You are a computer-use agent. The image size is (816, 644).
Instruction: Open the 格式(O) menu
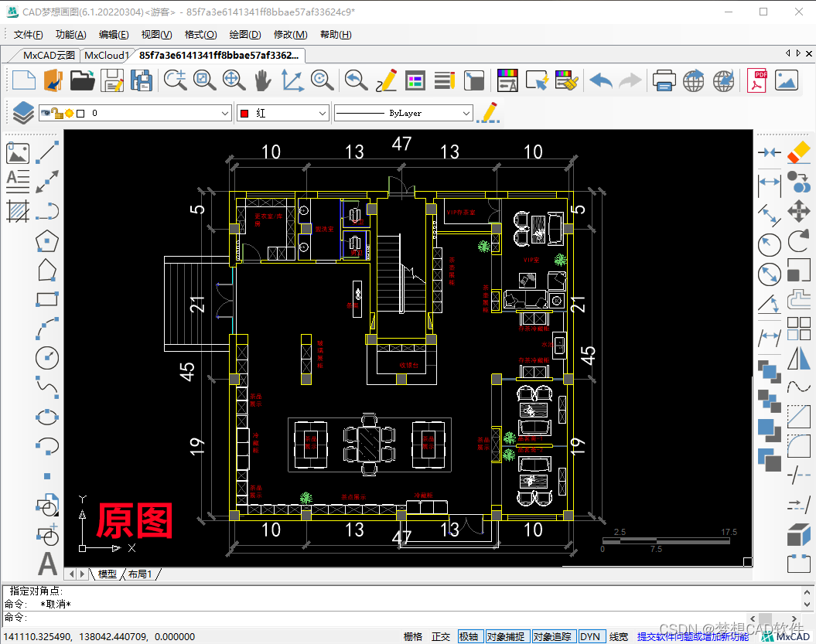coord(201,34)
